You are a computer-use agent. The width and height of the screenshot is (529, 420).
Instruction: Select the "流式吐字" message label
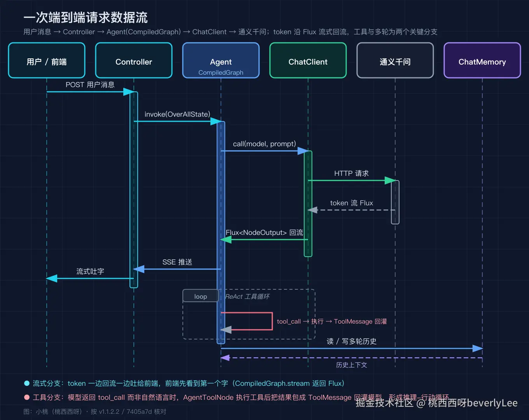[x=90, y=271]
